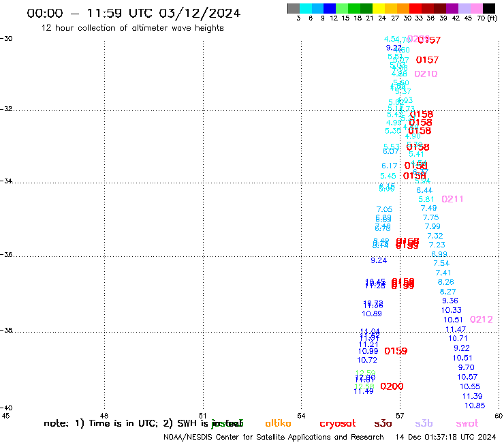Select the '10.89' reading
Viewport: 504px width, 443px height.
(x=372, y=314)
